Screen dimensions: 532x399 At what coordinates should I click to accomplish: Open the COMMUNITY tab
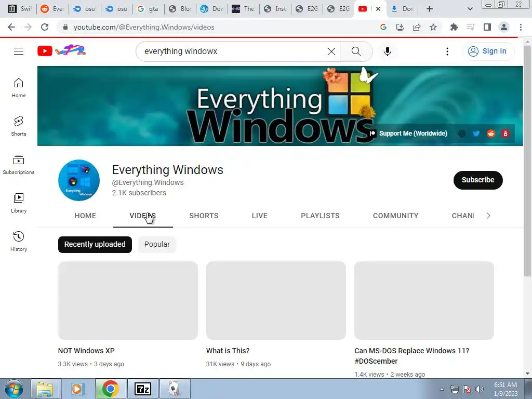tap(395, 216)
